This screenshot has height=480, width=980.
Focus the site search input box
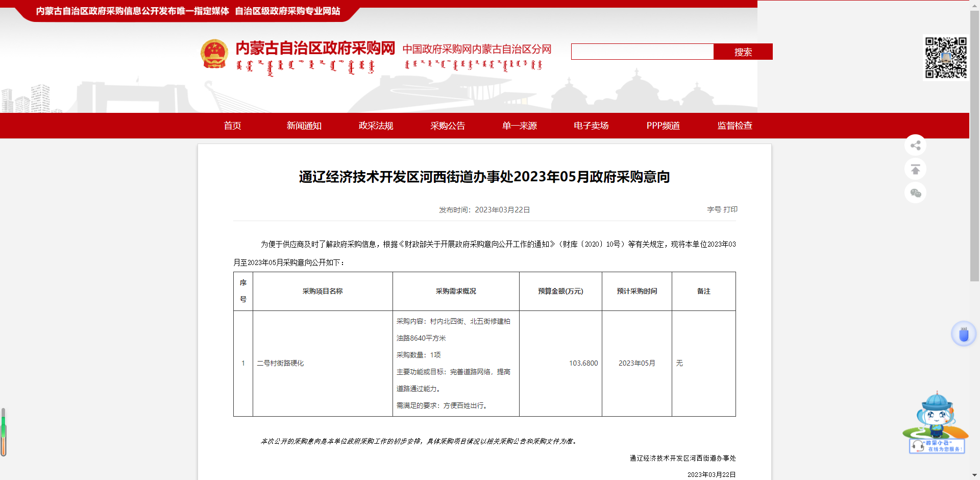click(642, 52)
